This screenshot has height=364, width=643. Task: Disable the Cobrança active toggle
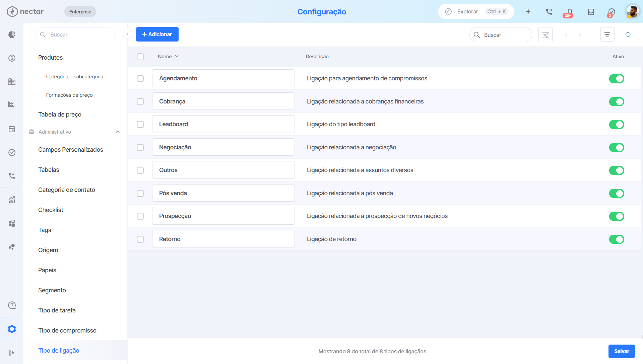pyautogui.click(x=616, y=101)
